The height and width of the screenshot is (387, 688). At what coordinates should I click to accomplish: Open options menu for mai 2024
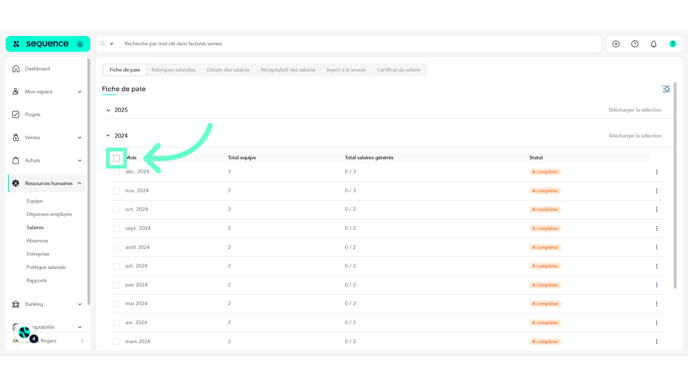(656, 304)
